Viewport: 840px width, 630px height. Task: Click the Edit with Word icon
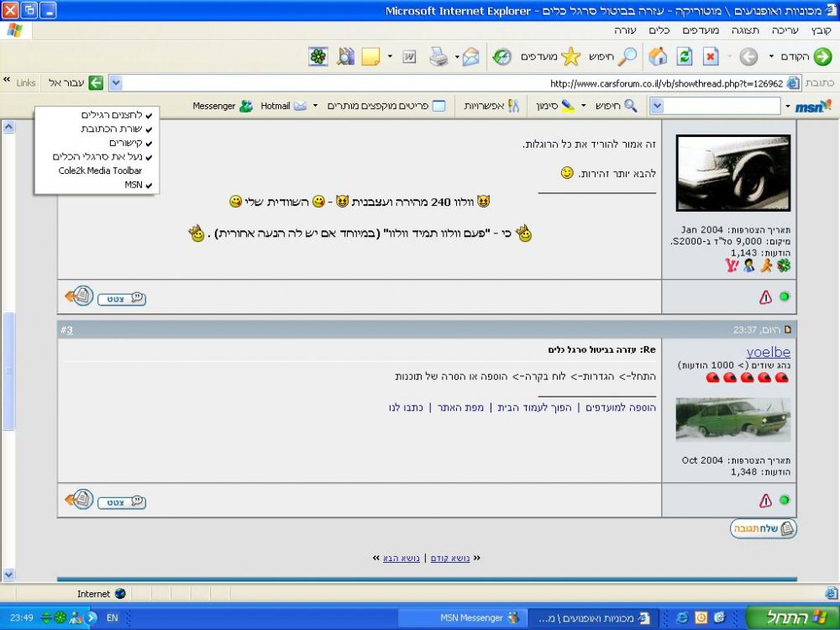(x=409, y=57)
